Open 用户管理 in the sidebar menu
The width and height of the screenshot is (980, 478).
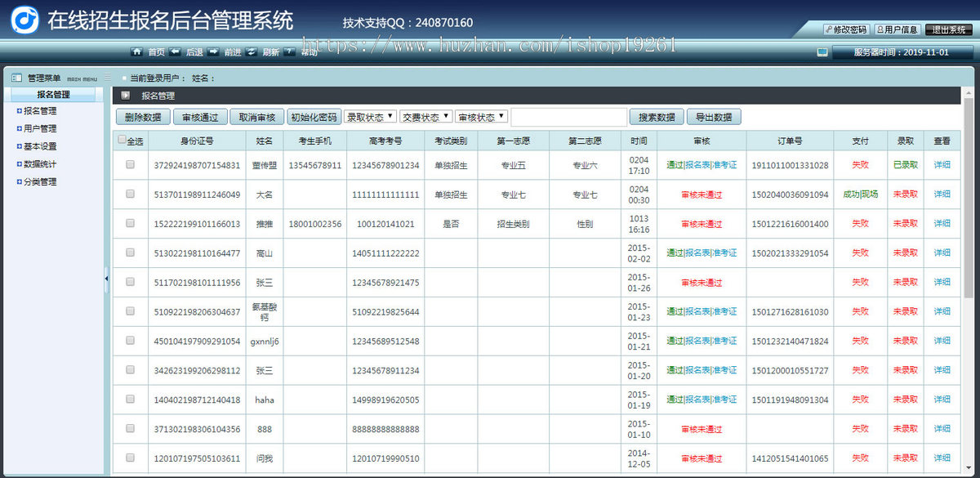tap(39, 128)
